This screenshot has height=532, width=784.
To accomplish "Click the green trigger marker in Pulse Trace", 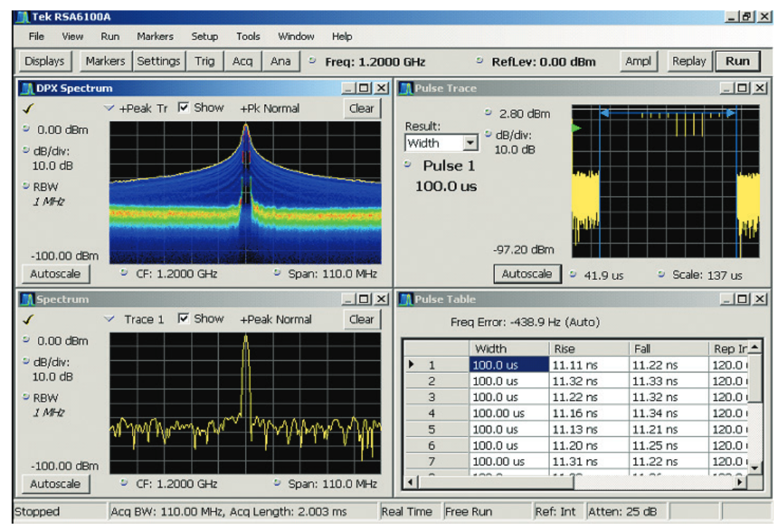I will point(576,128).
